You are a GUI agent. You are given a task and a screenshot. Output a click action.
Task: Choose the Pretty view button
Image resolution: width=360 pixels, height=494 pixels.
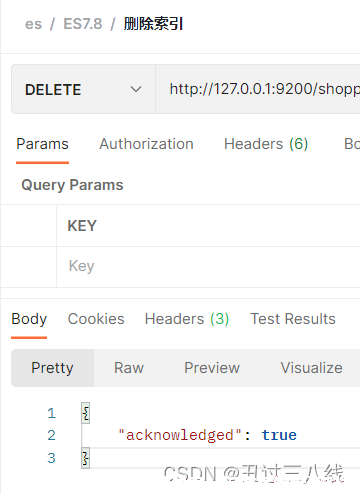[x=52, y=368]
